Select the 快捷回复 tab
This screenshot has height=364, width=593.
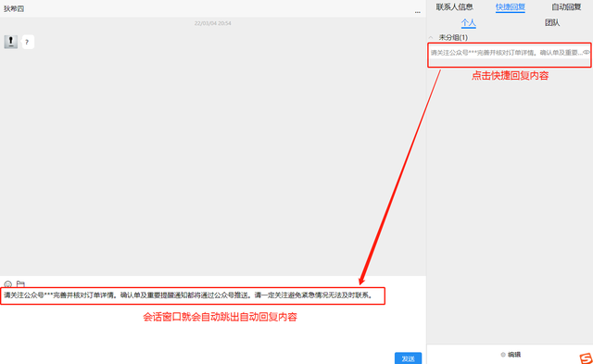click(511, 7)
